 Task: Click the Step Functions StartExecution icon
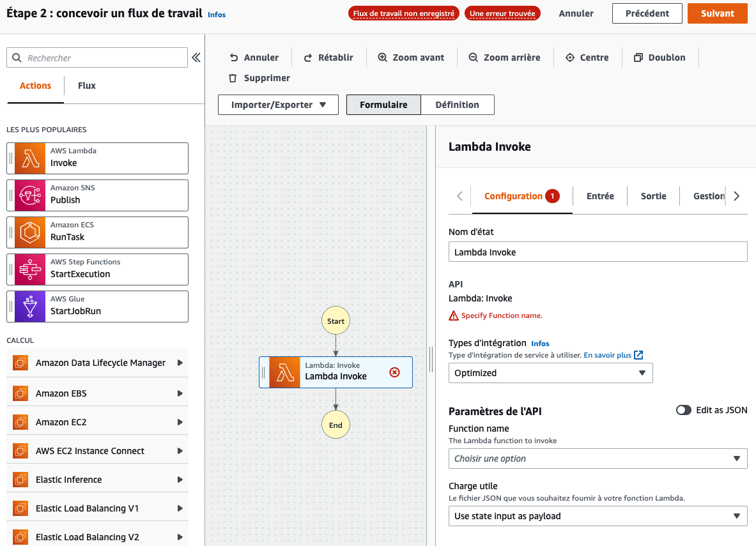pos(30,269)
